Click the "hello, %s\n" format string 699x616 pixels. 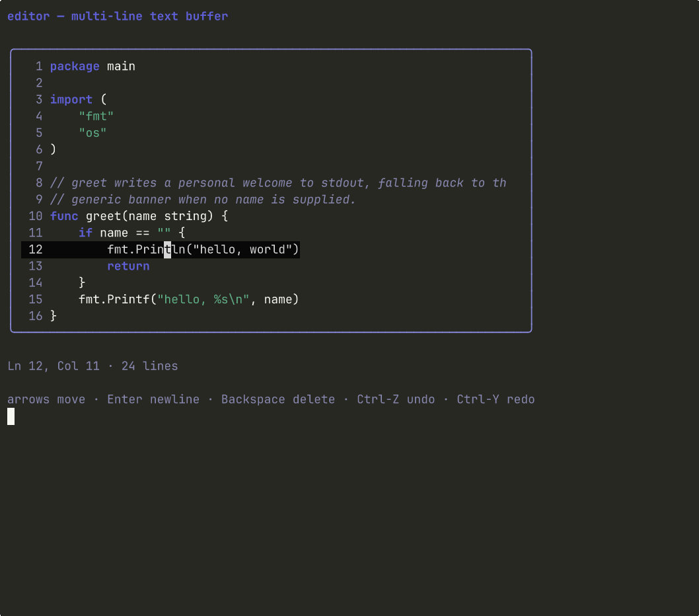pyautogui.click(x=203, y=299)
